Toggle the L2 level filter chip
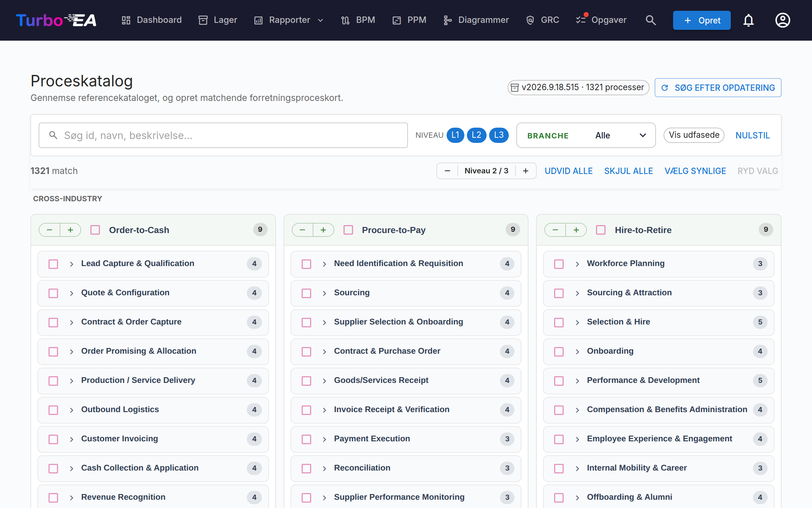812x508 pixels. [x=476, y=135]
